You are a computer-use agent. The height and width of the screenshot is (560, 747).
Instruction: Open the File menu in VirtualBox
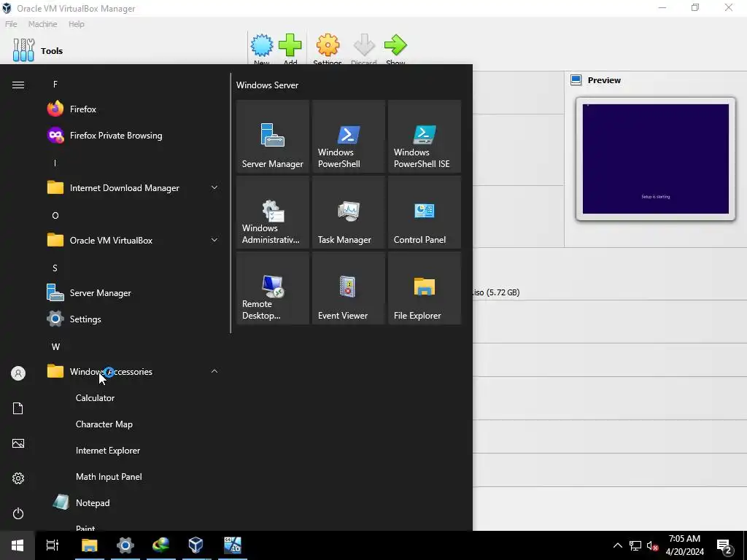(11, 24)
